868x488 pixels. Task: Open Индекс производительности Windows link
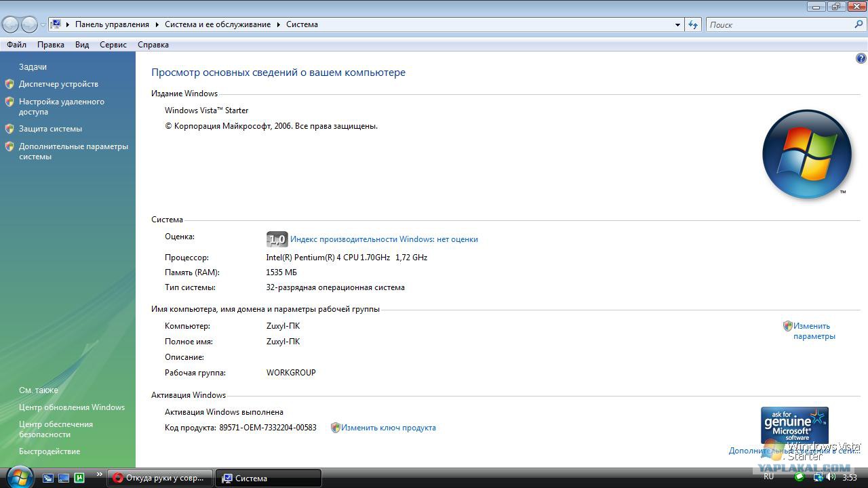pyautogui.click(x=384, y=239)
